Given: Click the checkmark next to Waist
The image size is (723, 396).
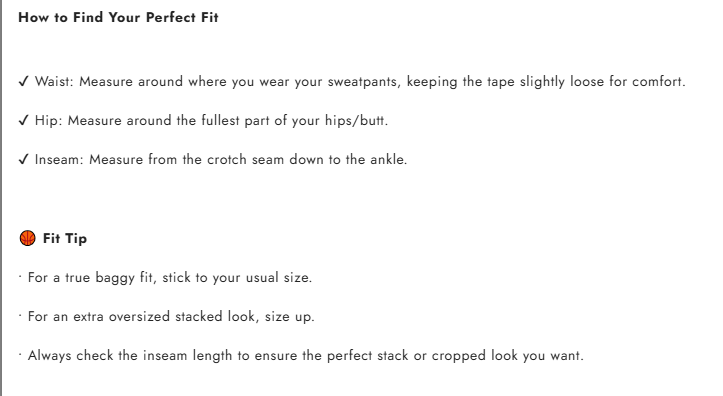Looking at the screenshot, I should point(24,82).
